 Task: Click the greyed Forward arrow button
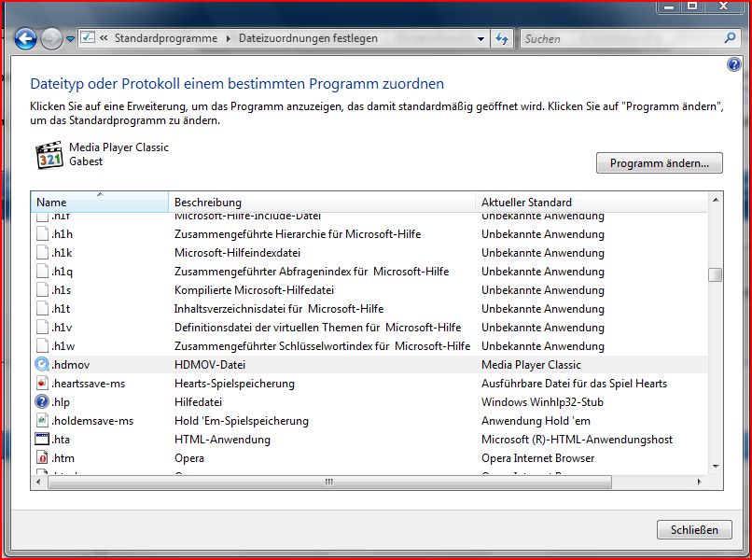52,38
